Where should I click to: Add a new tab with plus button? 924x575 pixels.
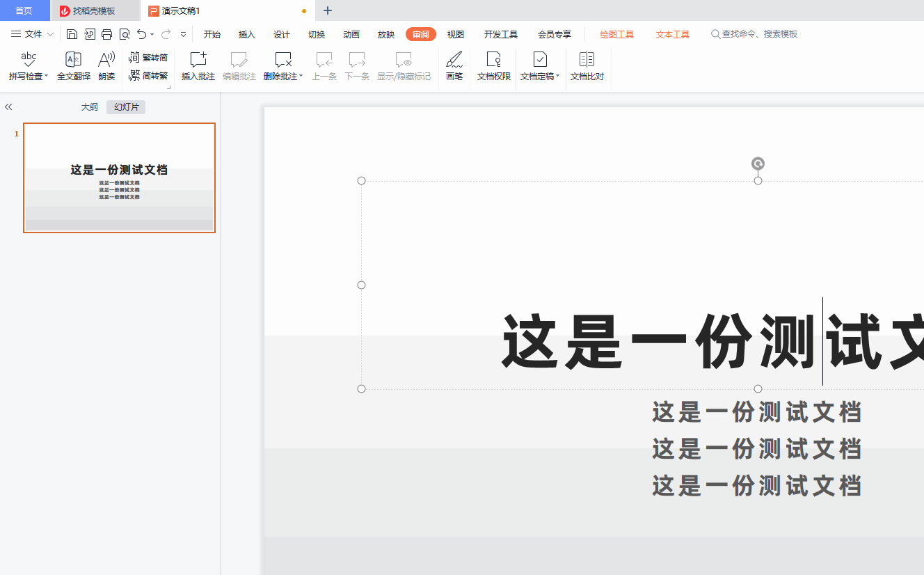tap(328, 10)
